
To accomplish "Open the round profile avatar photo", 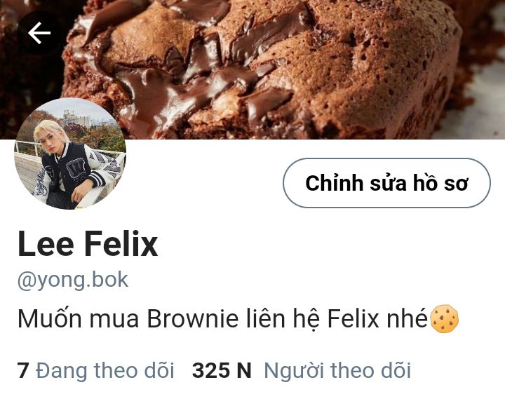I will pyautogui.click(x=70, y=154).
